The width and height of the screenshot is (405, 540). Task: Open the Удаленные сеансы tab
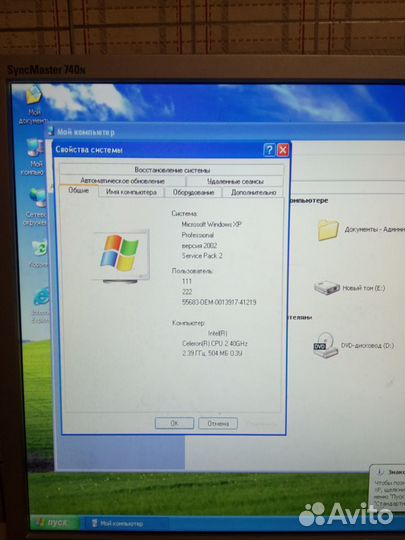coord(235,181)
